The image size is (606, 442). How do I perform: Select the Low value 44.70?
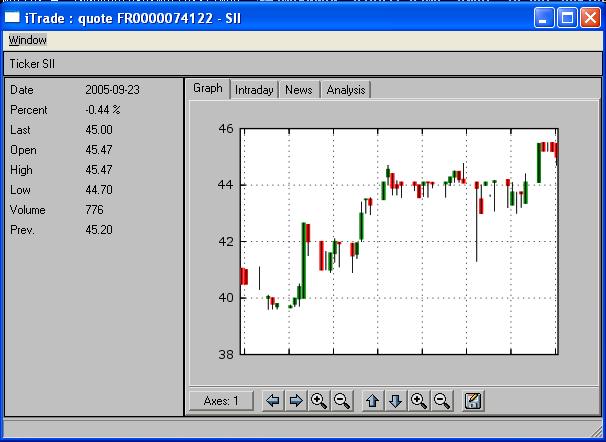(x=99, y=190)
